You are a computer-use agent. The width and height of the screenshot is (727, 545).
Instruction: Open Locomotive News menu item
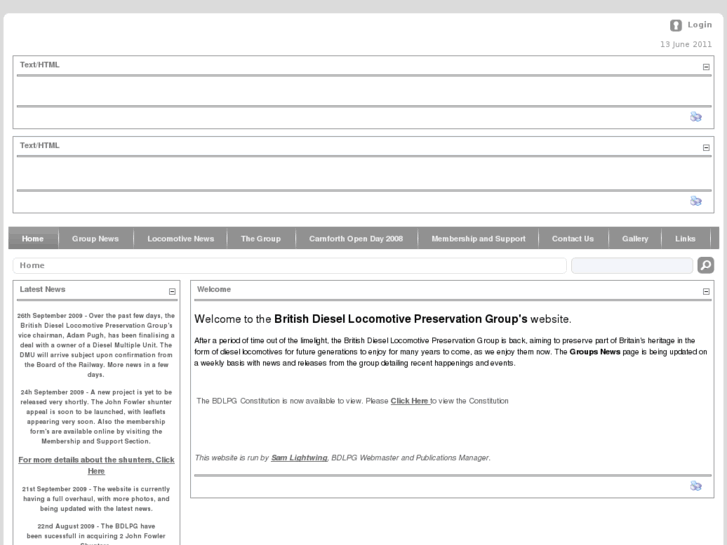coord(181,238)
